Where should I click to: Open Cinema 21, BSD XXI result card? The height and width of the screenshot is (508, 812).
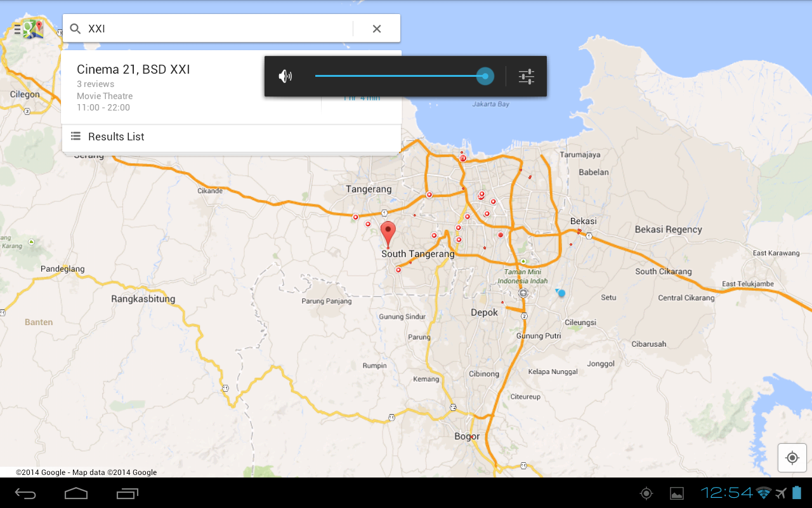click(x=232, y=87)
